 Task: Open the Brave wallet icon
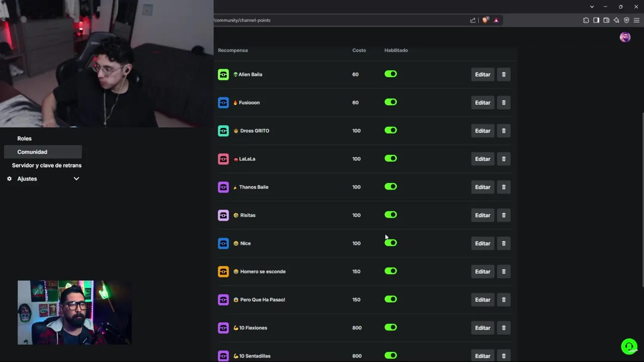[x=606, y=20]
